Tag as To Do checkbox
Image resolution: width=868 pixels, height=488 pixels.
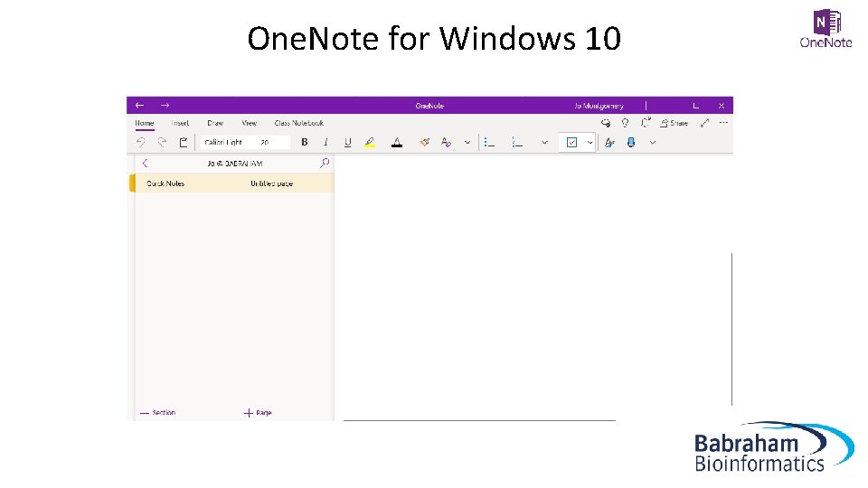(x=571, y=143)
